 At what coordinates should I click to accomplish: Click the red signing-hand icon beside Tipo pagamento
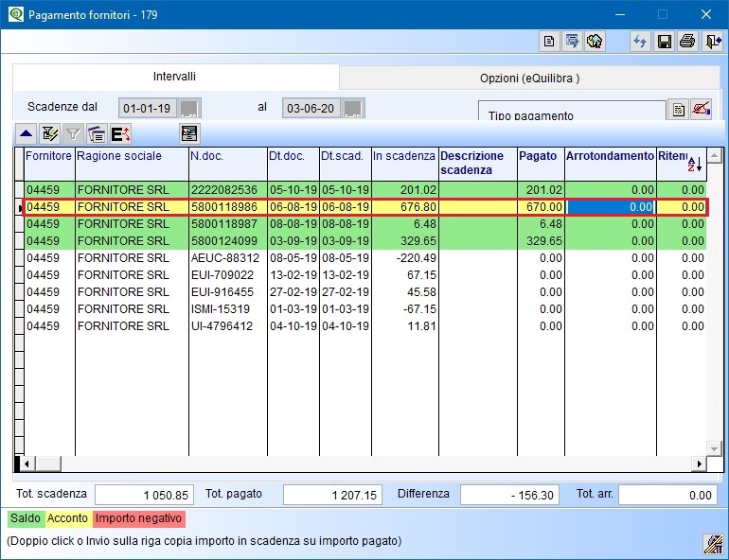tap(701, 110)
